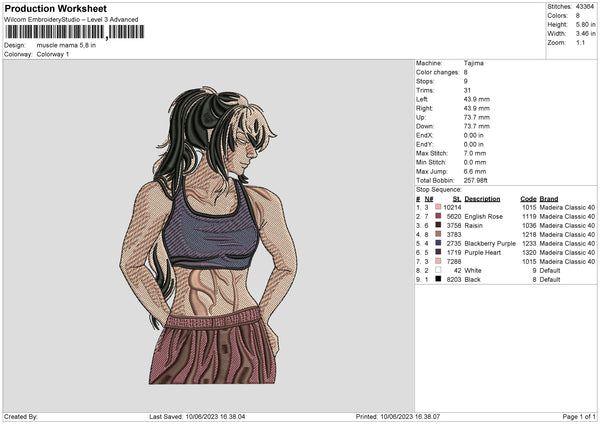Click 'Default' brand in the White row
This screenshot has width=600, height=424.
click(x=550, y=271)
